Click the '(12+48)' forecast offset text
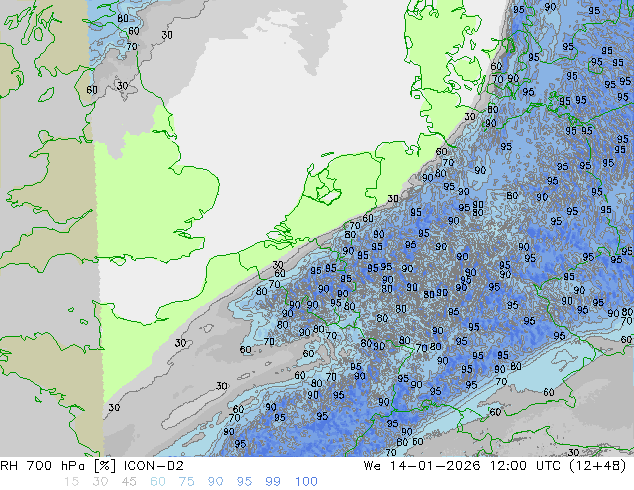This screenshot has height=490, width=634. click(598, 466)
